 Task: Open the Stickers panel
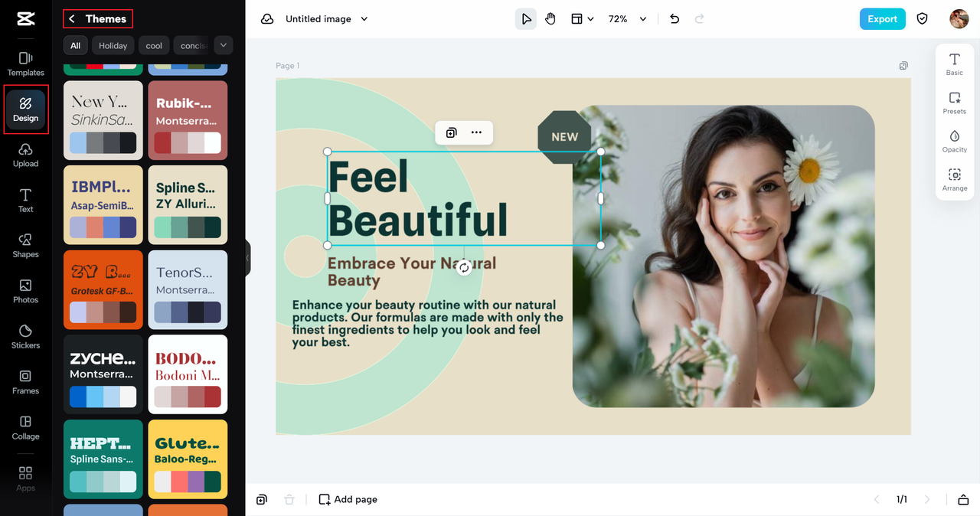pyautogui.click(x=25, y=337)
